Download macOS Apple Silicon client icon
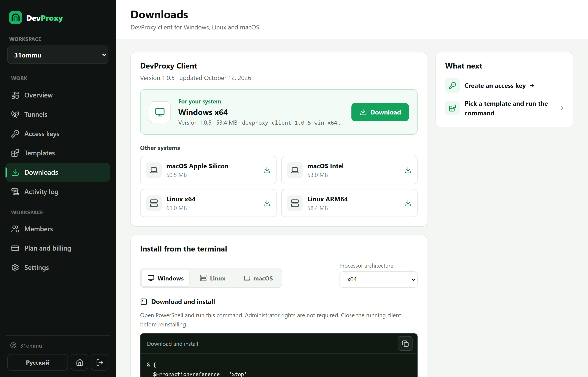588x377 pixels. coord(267,170)
